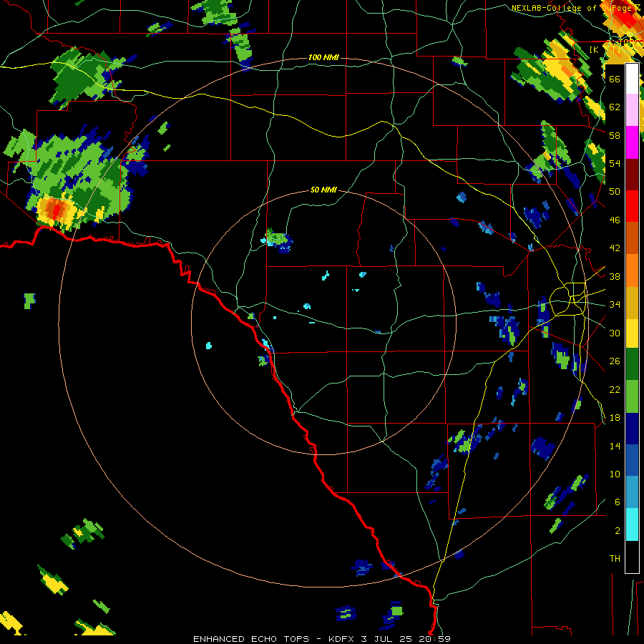Screen dimensions: 644x644
Task: Click the Enhanced Echo Tops KDFX caption
Action: click(322, 639)
